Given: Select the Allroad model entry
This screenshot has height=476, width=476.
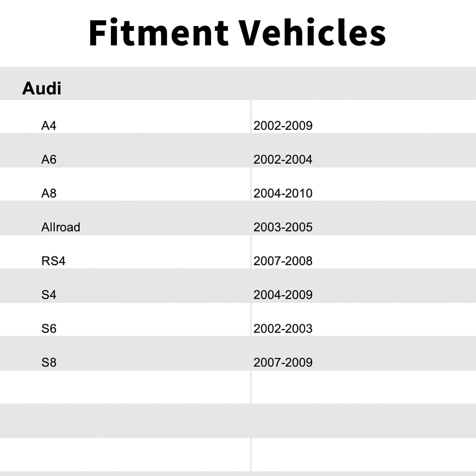Looking at the screenshot, I should 61,227.
